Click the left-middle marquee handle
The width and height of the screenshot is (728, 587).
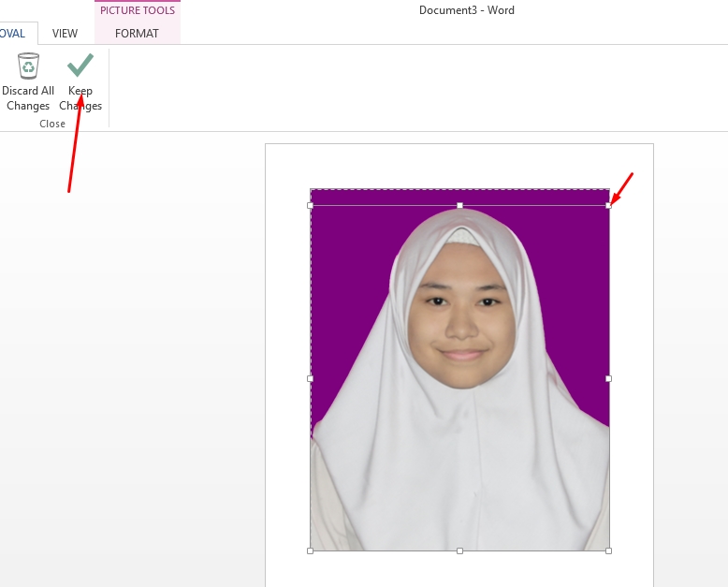pos(310,378)
